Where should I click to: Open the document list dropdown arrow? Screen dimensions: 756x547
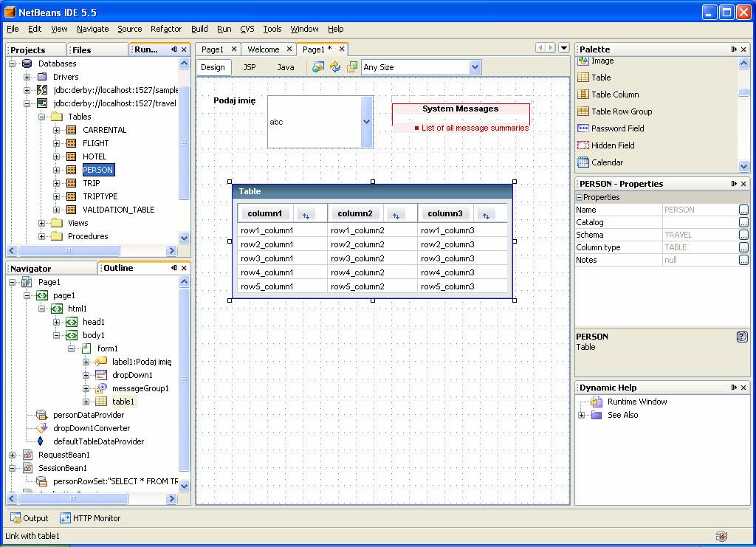[563, 48]
